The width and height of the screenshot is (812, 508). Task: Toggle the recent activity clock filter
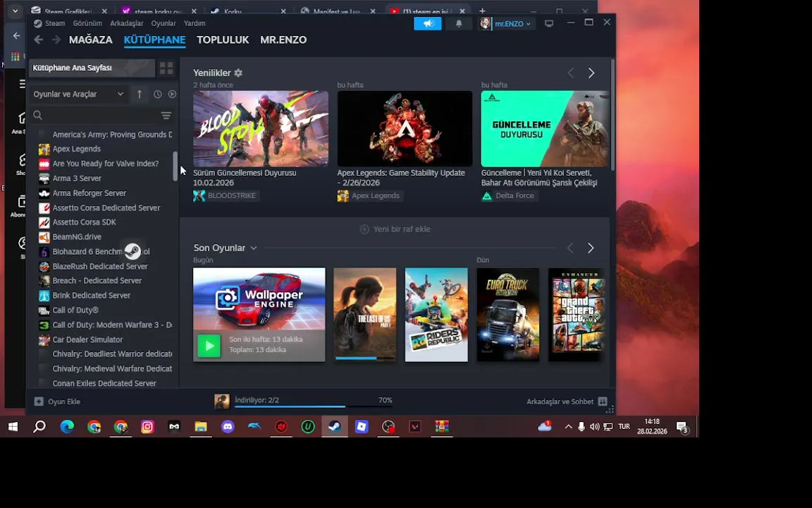[x=157, y=94]
